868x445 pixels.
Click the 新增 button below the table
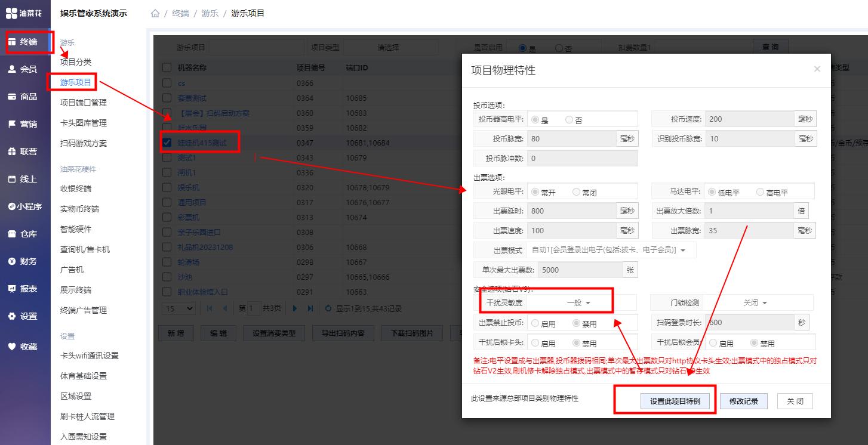(x=176, y=333)
